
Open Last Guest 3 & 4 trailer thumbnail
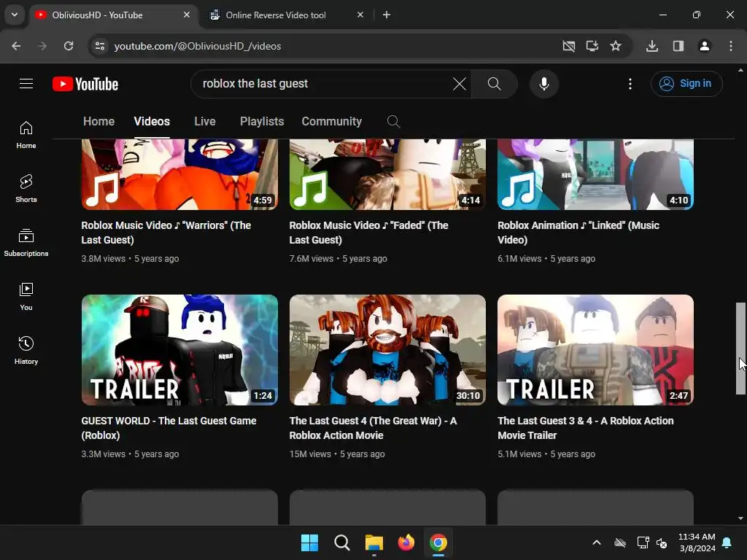click(x=595, y=350)
